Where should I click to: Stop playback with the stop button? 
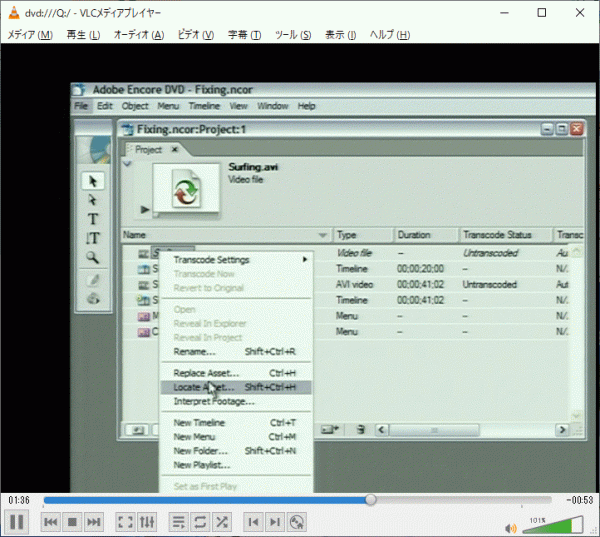[72, 522]
